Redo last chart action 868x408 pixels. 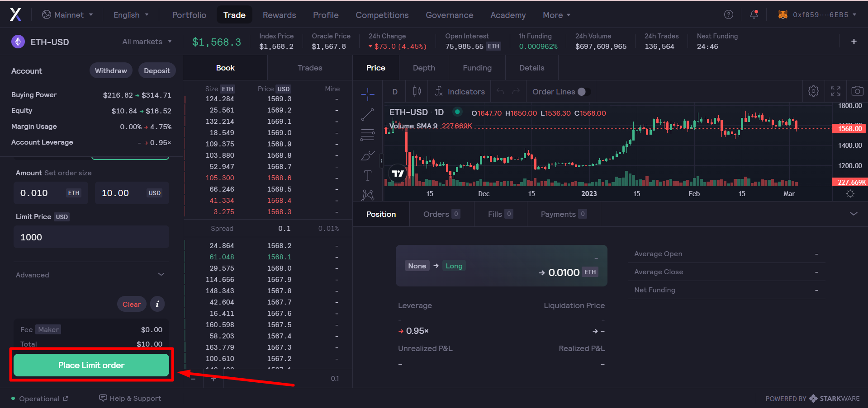click(516, 91)
